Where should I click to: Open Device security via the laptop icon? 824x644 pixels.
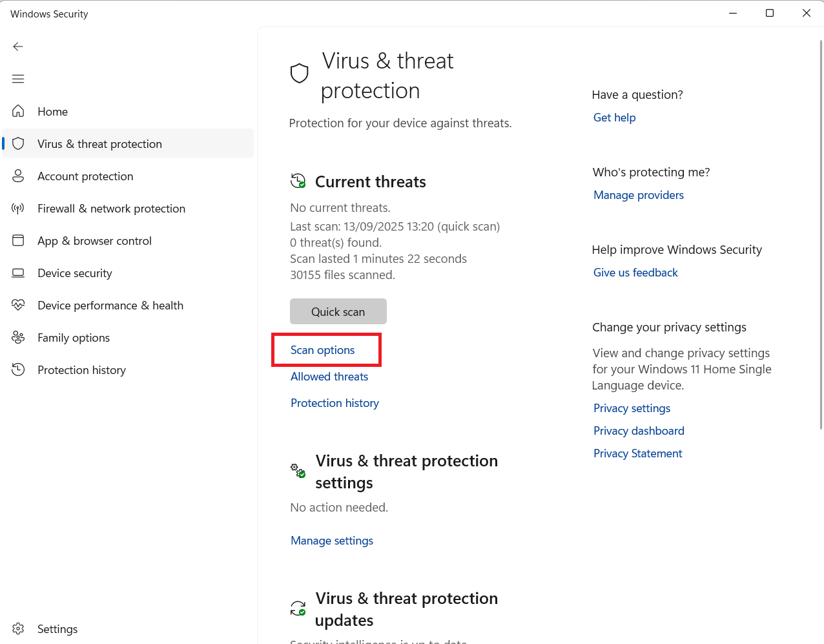(x=18, y=273)
